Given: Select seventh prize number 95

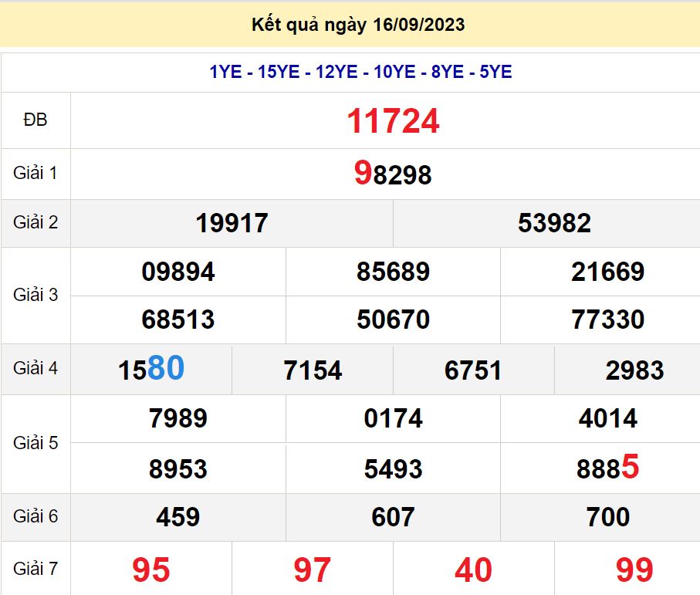Looking at the screenshot, I should pos(151,570).
